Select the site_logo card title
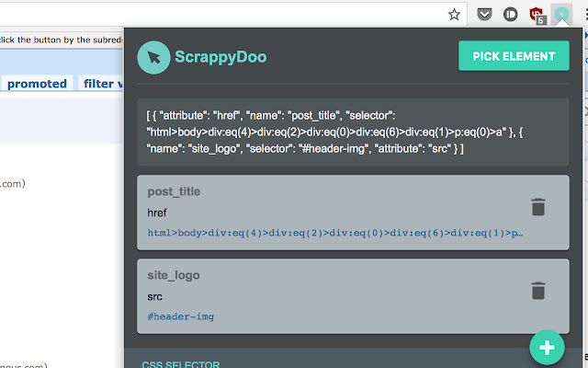 pyautogui.click(x=174, y=275)
